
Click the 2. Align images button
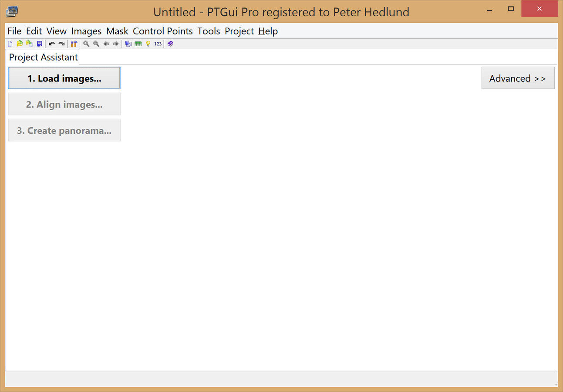tap(64, 105)
